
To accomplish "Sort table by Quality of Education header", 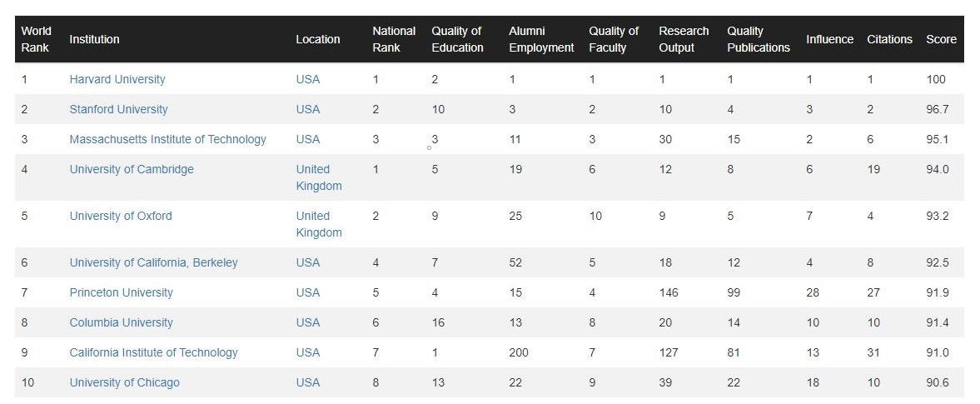I will pos(457,39).
